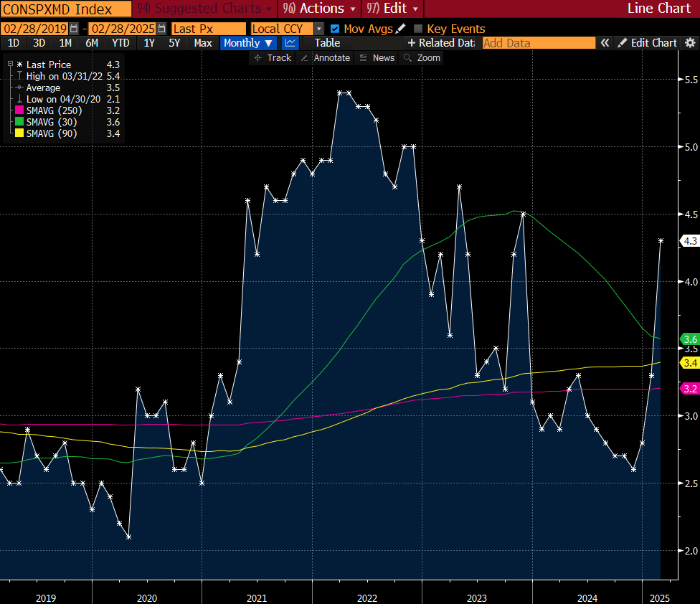The height and width of the screenshot is (604, 700).
Task: Click the pink SMAVG (250) color swatch
Action: (x=19, y=110)
